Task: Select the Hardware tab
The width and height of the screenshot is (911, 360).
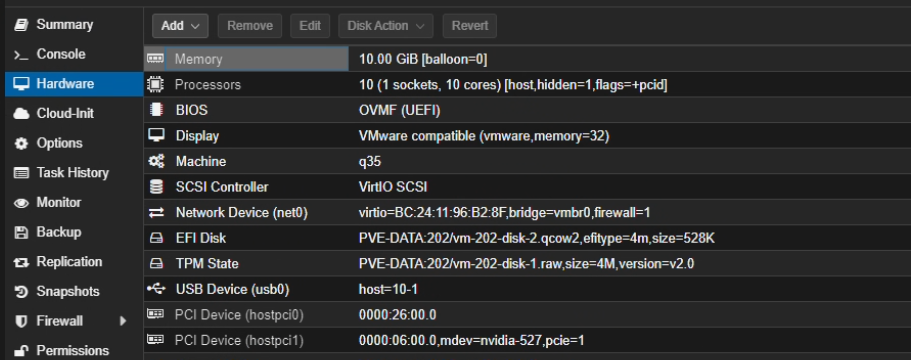Action: point(65,84)
